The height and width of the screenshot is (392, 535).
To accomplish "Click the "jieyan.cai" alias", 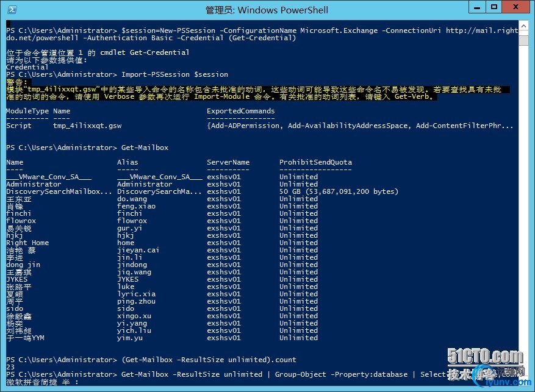I will 138,250.
